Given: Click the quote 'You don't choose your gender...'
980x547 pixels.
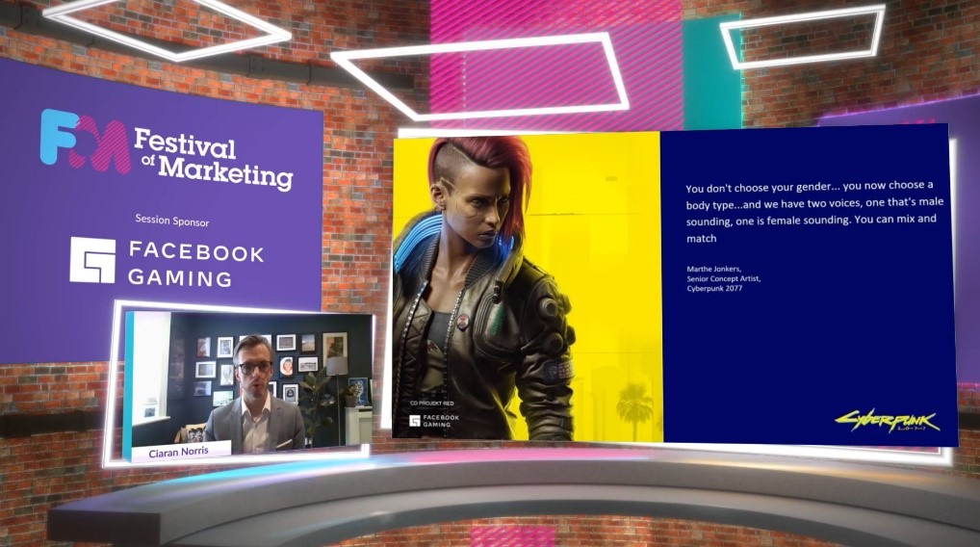Looking at the screenshot, I should pos(814,212).
